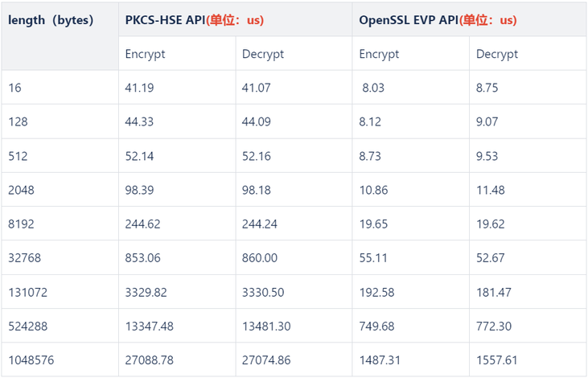Select the cell with value 41.19
Screen dimensions: 588x378
(177, 88)
